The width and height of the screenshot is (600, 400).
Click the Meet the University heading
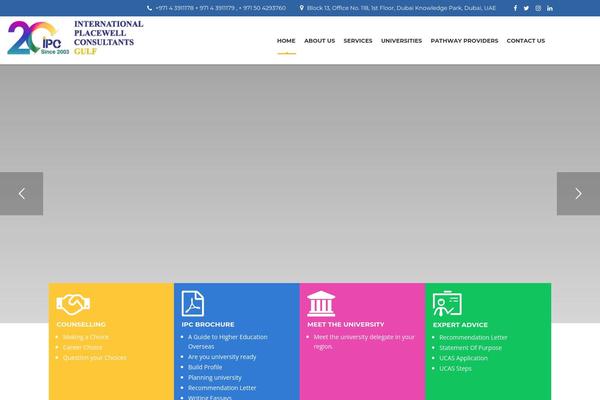(346, 324)
